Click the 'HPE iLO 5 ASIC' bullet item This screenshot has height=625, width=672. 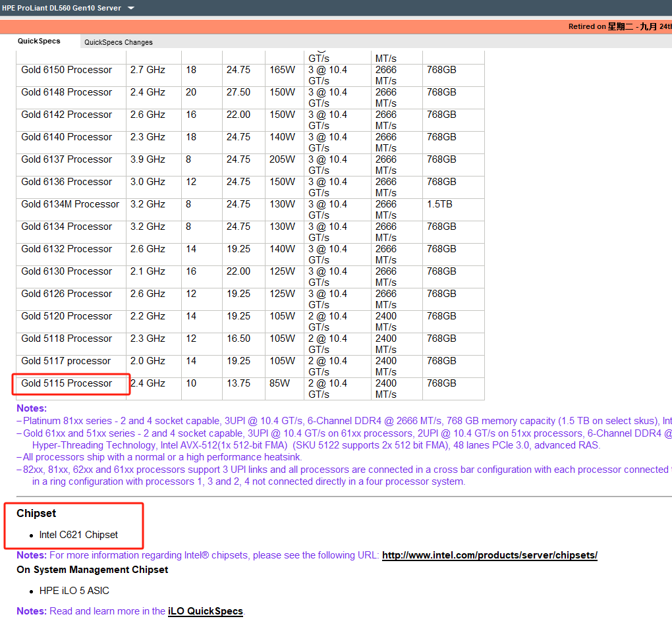(x=74, y=591)
